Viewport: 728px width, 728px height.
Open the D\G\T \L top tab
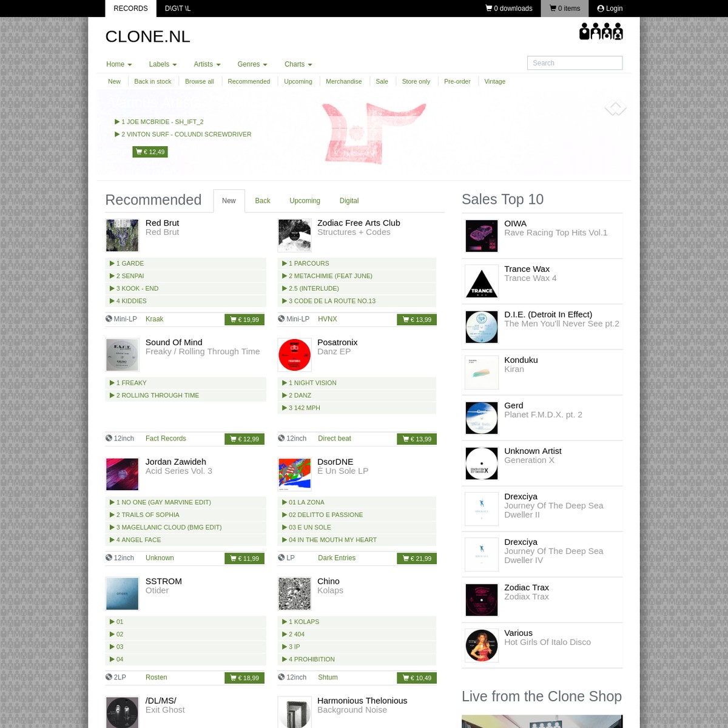point(178,8)
